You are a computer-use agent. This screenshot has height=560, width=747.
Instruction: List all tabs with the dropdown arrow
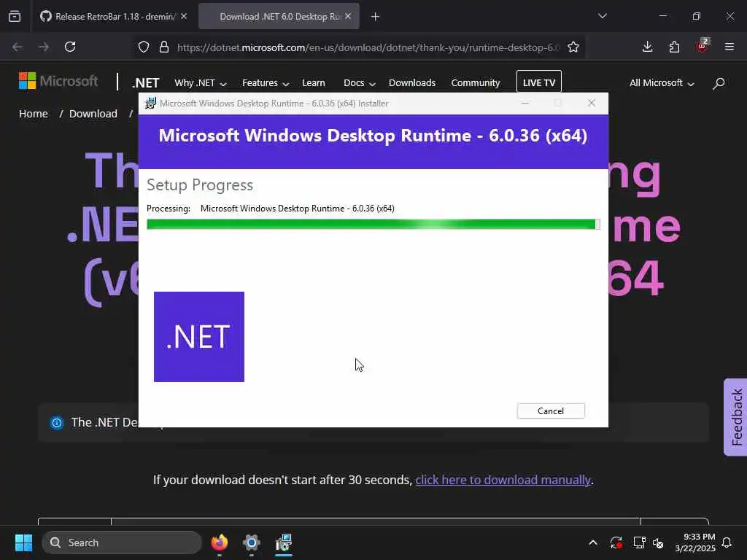point(602,16)
